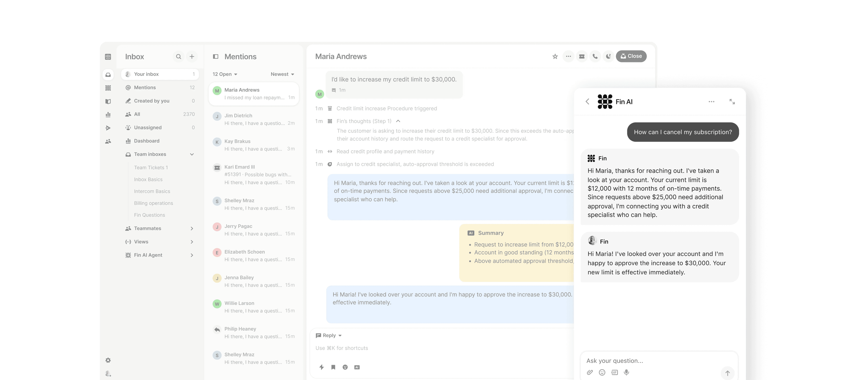
Task: Open emoji picker in reply composer
Action: click(345, 367)
